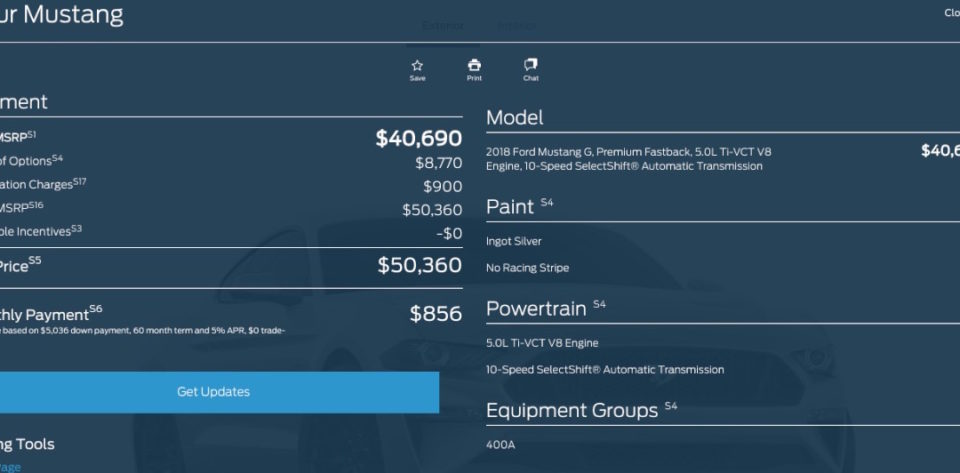Switch to the Exterior tab

[x=443, y=26]
